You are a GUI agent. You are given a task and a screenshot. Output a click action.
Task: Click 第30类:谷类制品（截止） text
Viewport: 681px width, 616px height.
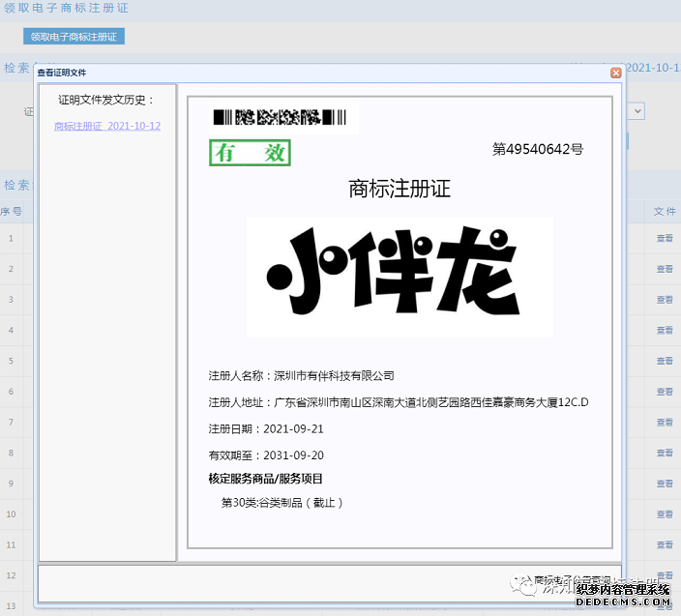[x=282, y=503]
